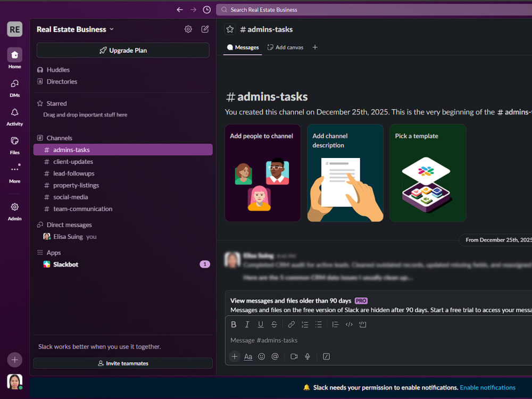Select the admins-tasks channel in the sidebar
The height and width of the screenshot is (399, 532).
[123, 149]
